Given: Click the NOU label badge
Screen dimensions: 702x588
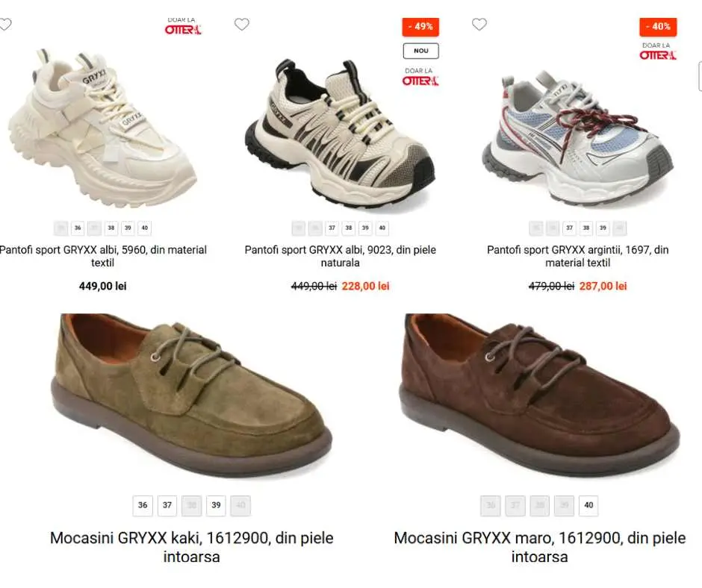Looking at the screenshot, I should tap(421, 51).
